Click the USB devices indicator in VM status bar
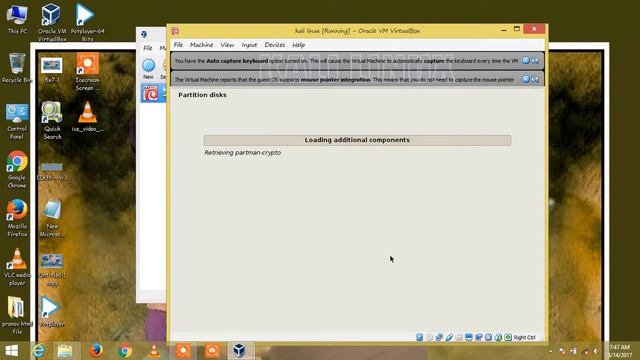The width and height of the screenshot is (640, 360). click(449, 337)
